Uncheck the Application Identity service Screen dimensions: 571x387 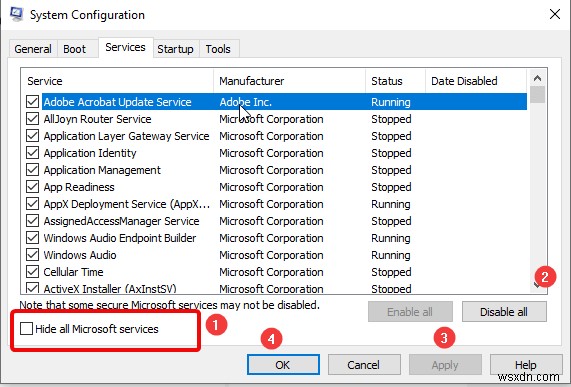pyautogui.click(x=32, y=153)
